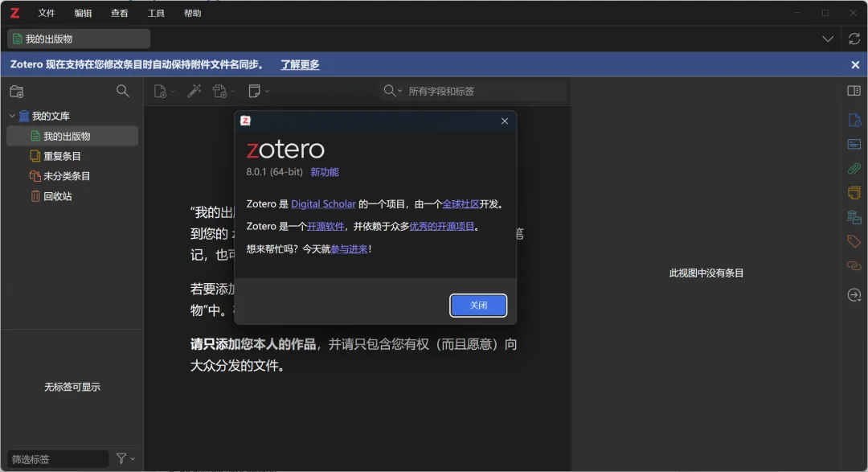Image resolution: width=868 pixels, height=472 pixels.
Task: Jump to Info section icon in side nav
Action: pyautogui.click(x=854, y=120)
